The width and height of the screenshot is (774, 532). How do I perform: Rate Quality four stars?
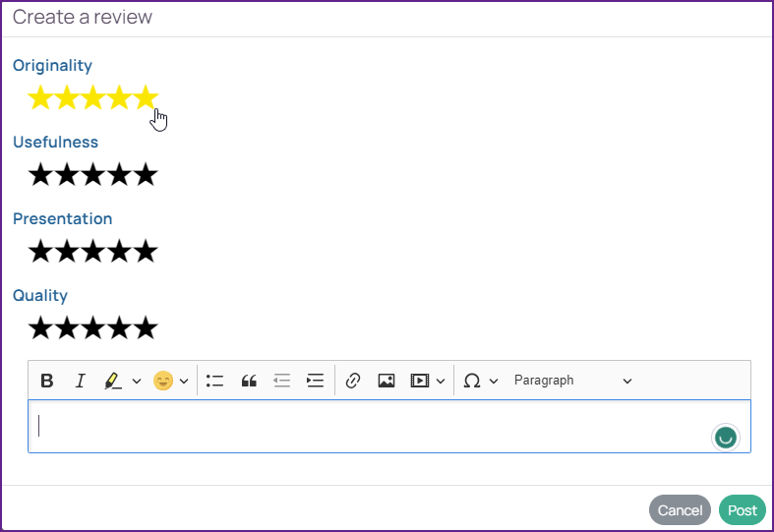(x=119, y=327)
